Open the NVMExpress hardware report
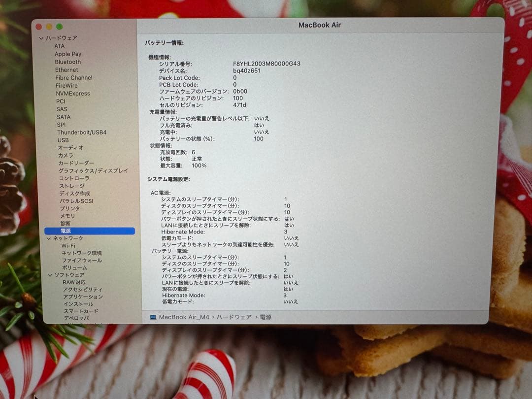The width and height of the screenshot is (532, 399). pos(74,93)
